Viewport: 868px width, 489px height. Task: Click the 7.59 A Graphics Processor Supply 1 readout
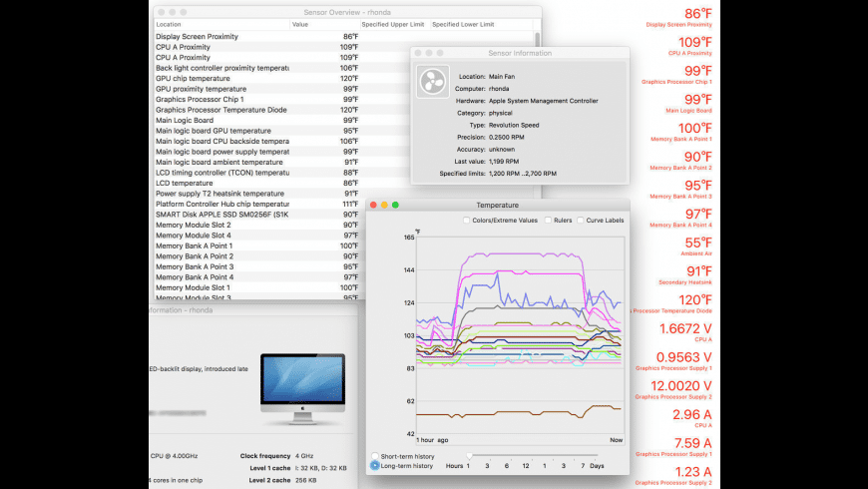pyautogui.click(x=673, y=447)
